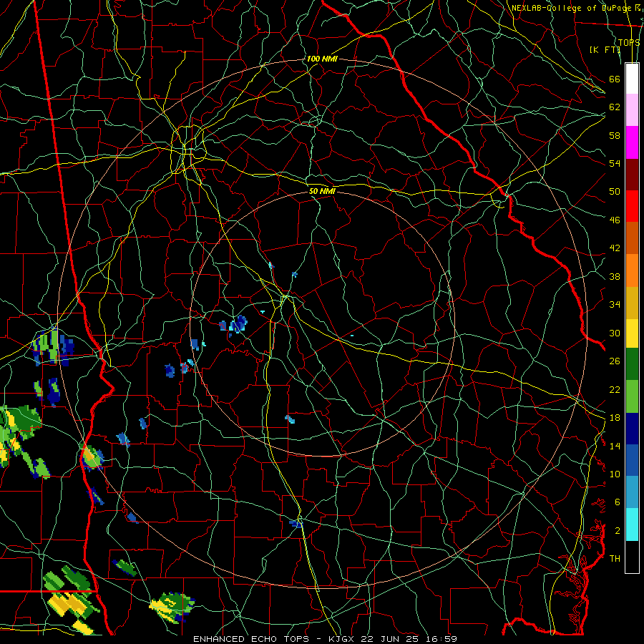Click the gold 38 kft legend swatch
This screenshot has height=644, width=644.
(x=632, y=302)
